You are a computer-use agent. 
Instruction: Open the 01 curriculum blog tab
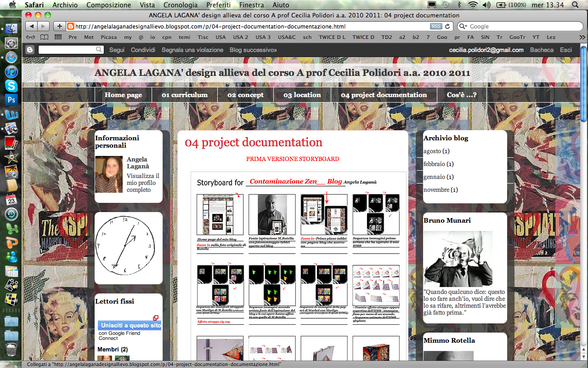pyautogui.click(x=185, y=95)
